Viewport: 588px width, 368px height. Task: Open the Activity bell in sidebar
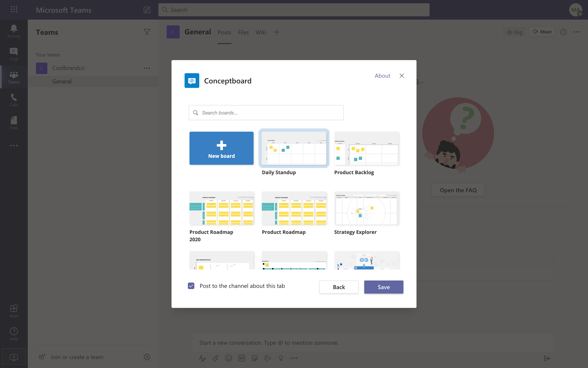(x=14, y=31)
